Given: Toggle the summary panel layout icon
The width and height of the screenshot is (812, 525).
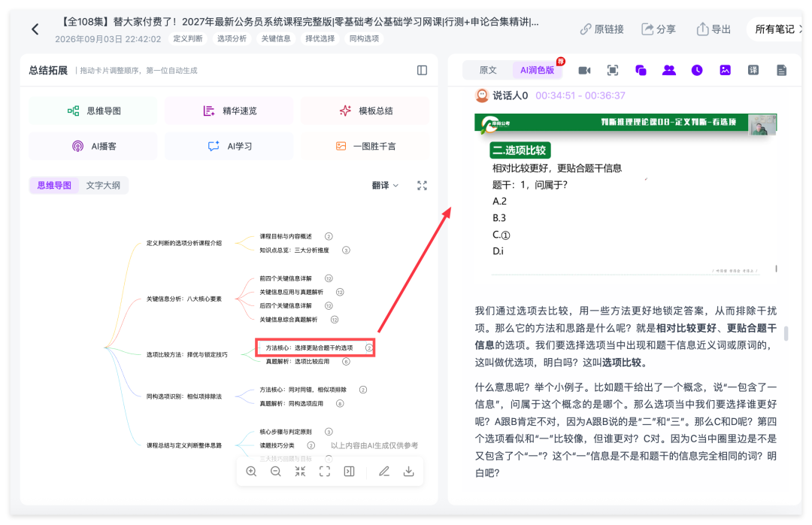Looking at the screenshot, I should [422, 71].
